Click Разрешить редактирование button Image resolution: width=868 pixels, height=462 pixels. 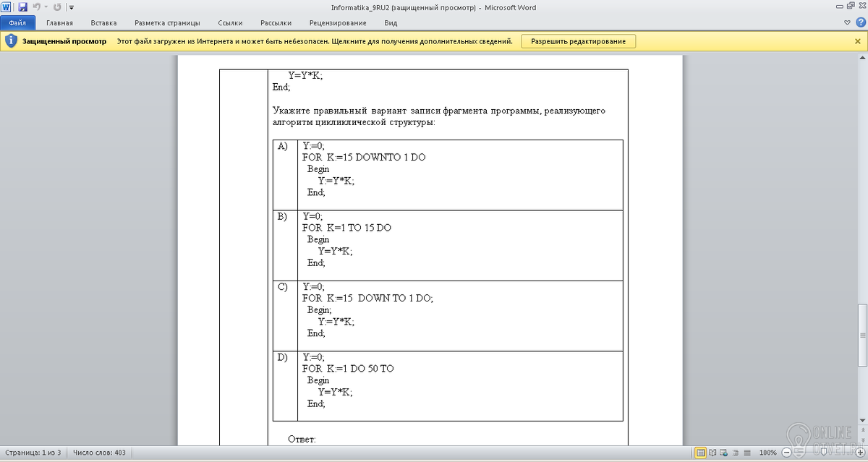point(579,41)
